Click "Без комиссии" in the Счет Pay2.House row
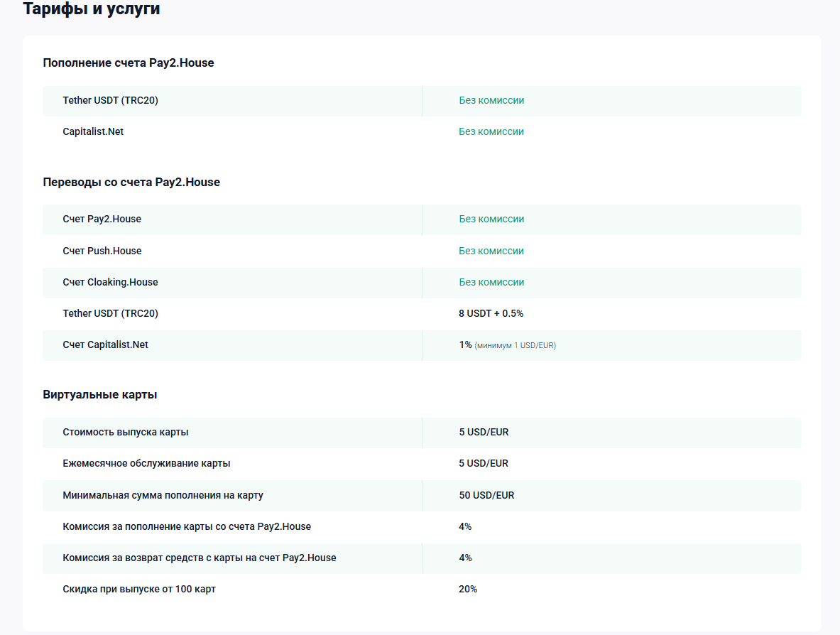 (491, 219)
